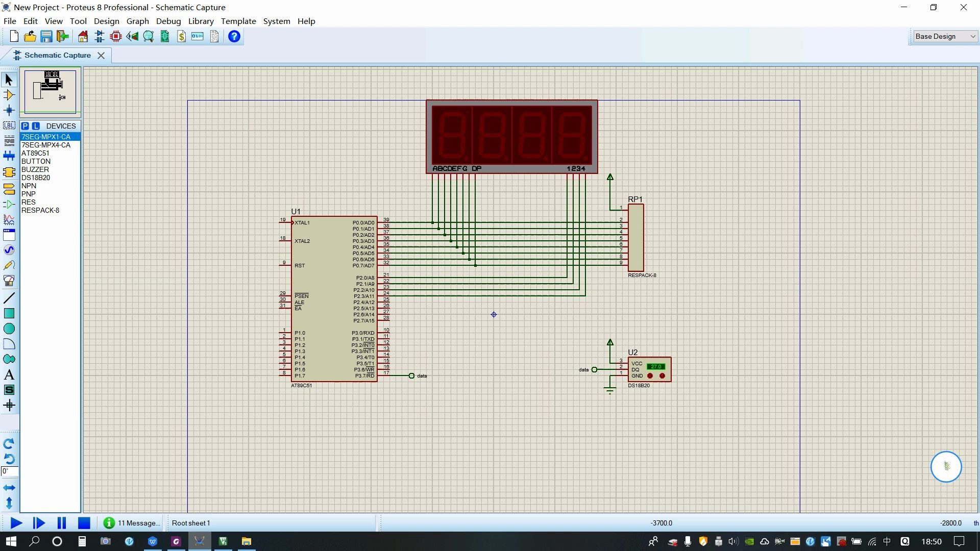Viewport: 980px width, 551px height.
Task: Stop the simulation
Action: (x=84, y=523)
